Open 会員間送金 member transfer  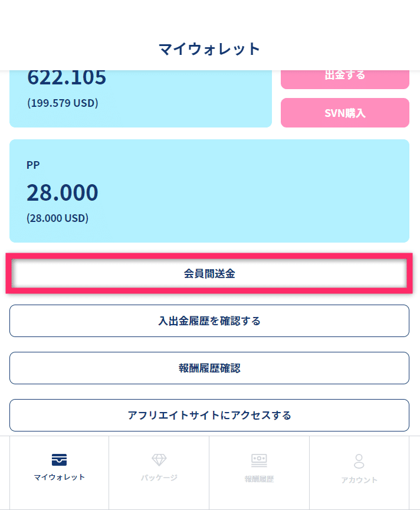click(209, 274)
